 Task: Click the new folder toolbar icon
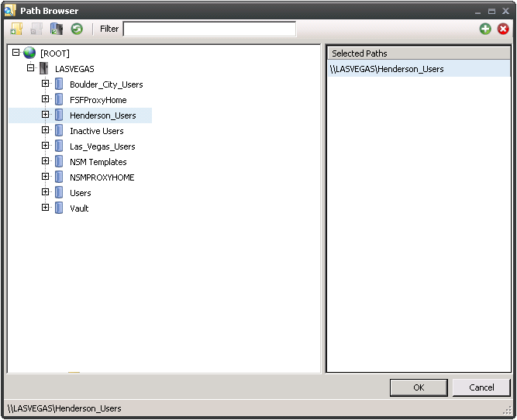16,29
